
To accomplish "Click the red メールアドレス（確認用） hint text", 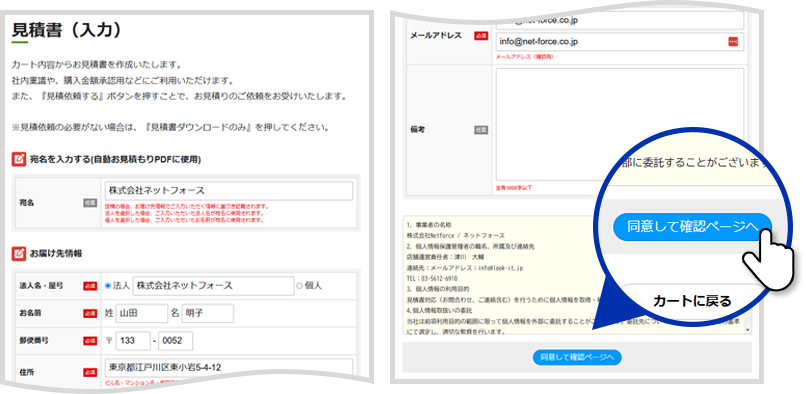I will [x=524, y=57].
